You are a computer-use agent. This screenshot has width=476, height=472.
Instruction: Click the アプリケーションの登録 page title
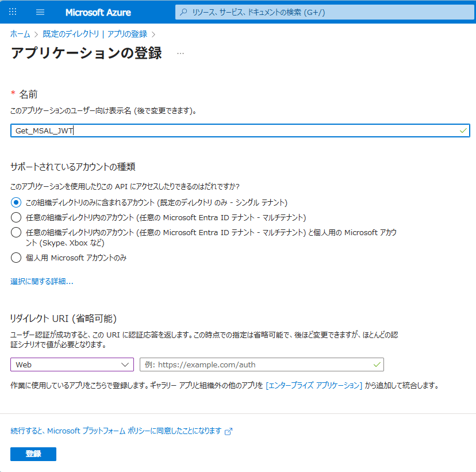86,53
